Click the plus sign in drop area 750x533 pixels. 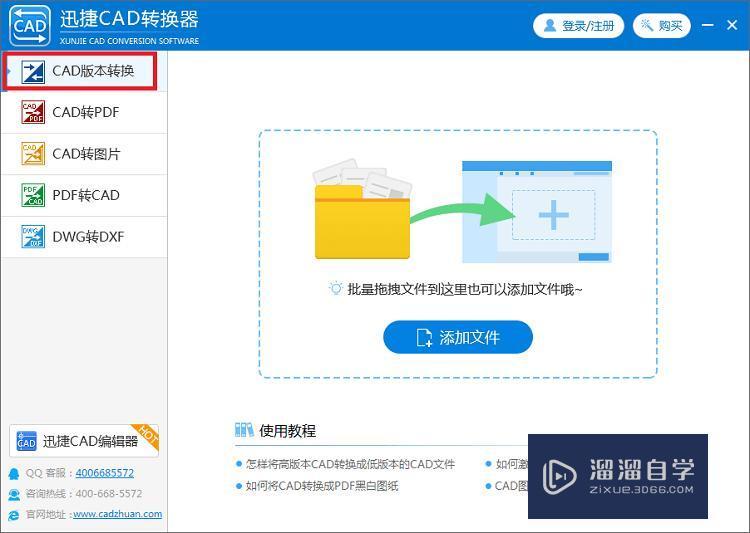coord(553,215)
